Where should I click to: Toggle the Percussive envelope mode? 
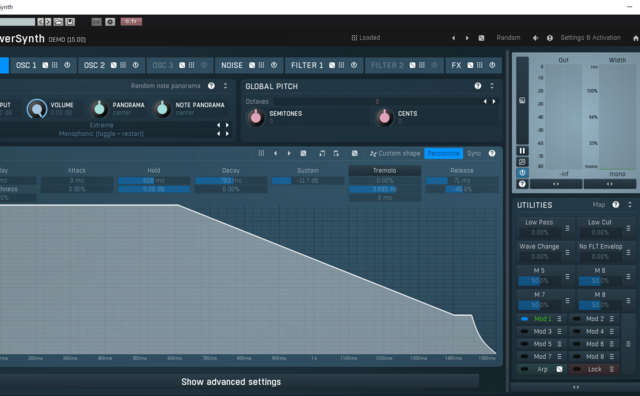pos(444,154)
